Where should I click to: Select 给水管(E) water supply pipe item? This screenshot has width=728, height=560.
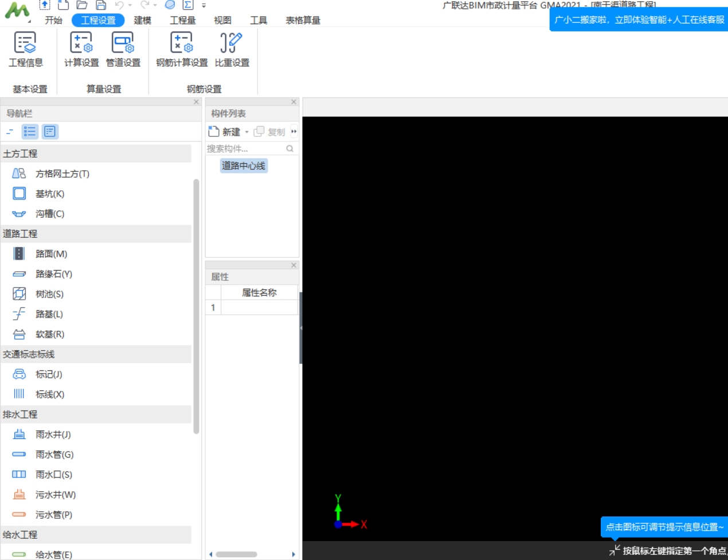point(42,554)
